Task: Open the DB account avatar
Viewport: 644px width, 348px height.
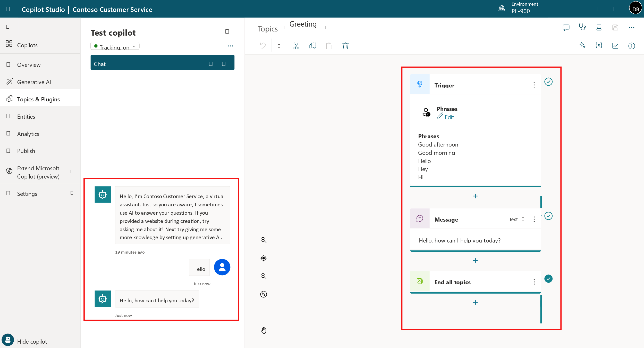Action: [x=635, y=8]
